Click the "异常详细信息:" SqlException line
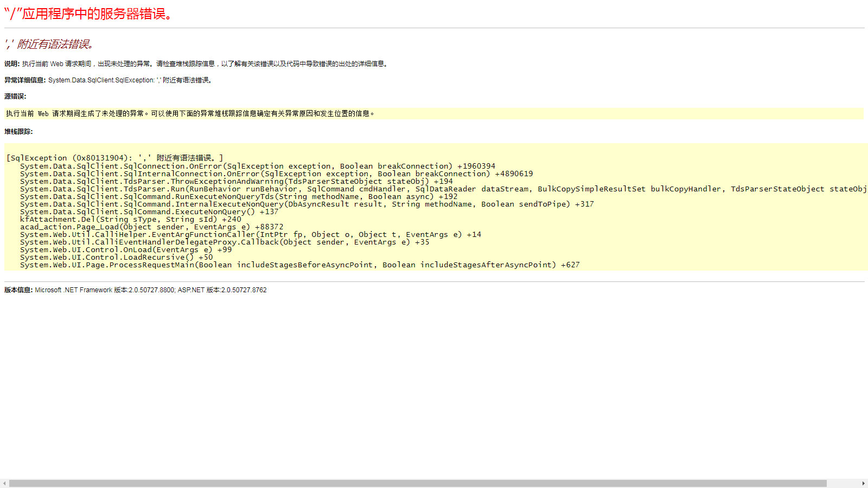The height and width of the screenshot is (488, 868). (x=108, y=80)
